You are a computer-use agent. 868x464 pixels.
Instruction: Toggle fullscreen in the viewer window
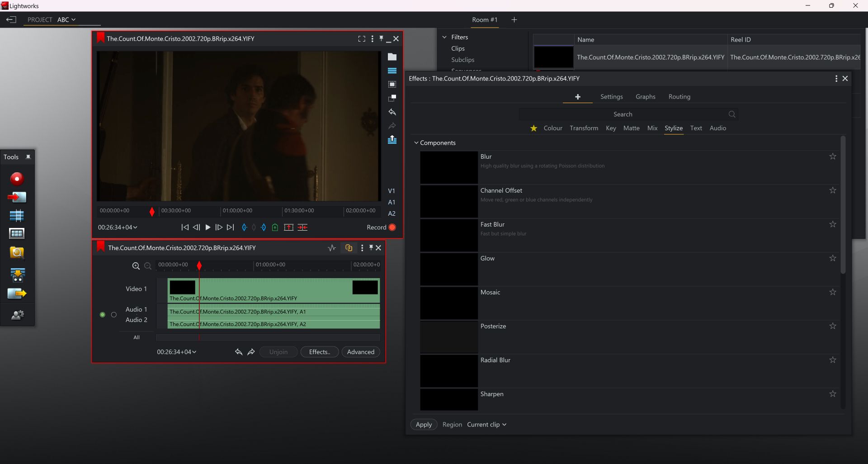pos(362,39)
